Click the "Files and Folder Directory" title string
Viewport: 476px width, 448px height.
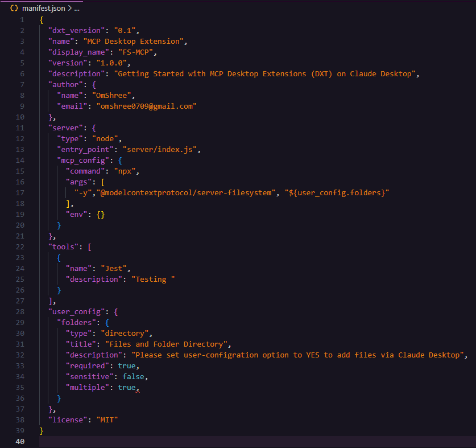point(162,344)
